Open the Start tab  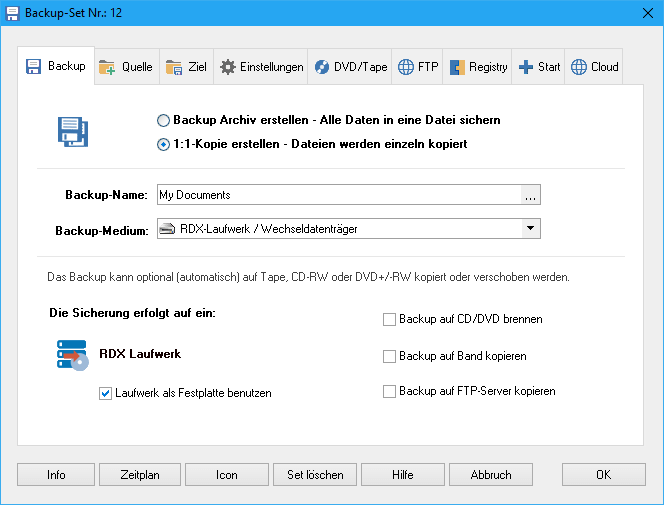point(538,67)
